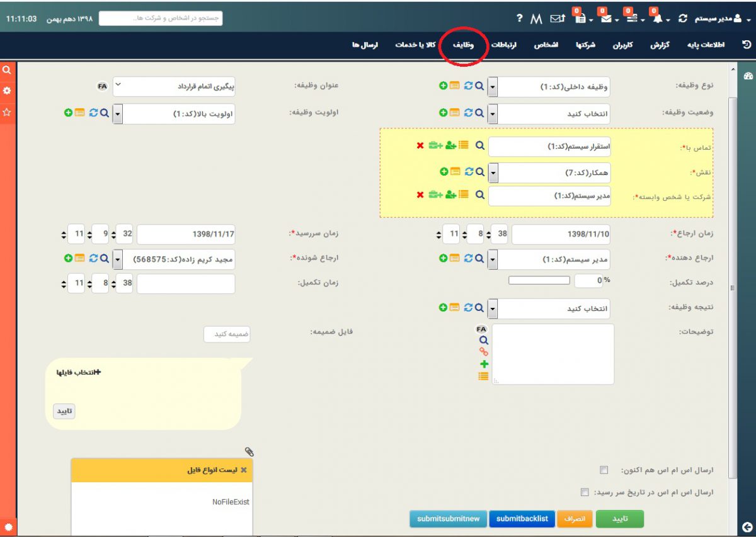
Task: Open the وظایف menu
Action: pos(463,45)
